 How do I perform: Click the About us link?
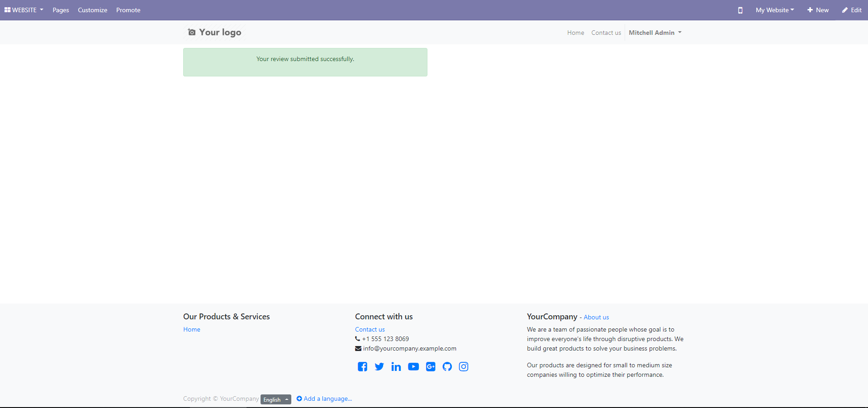point(596,317)
